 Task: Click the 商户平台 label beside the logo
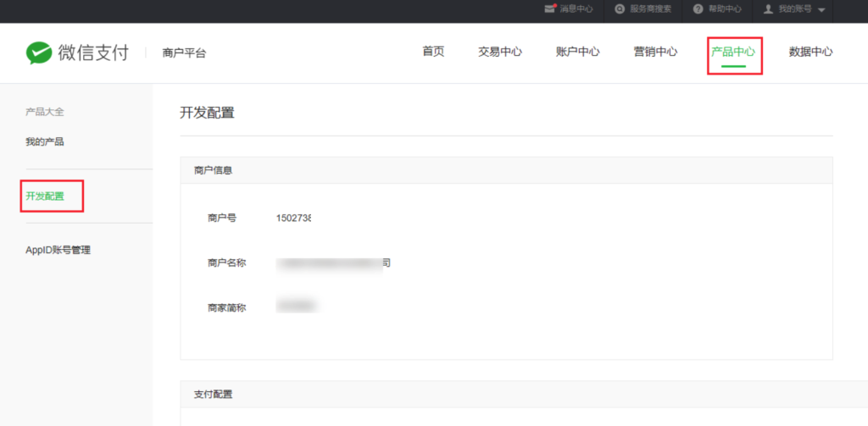184,53
